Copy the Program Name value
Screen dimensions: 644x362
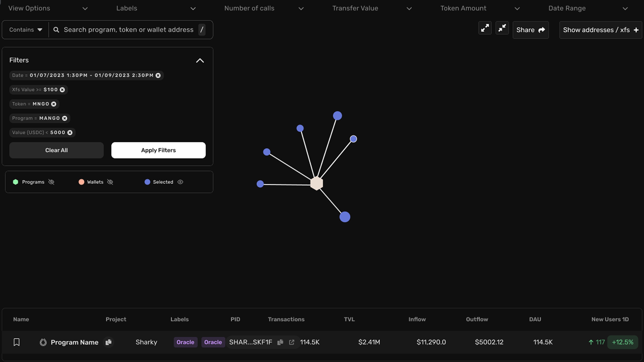109,342
